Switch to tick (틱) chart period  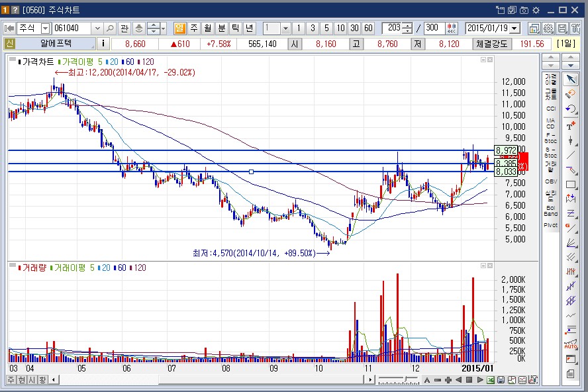tap(236, 28)
